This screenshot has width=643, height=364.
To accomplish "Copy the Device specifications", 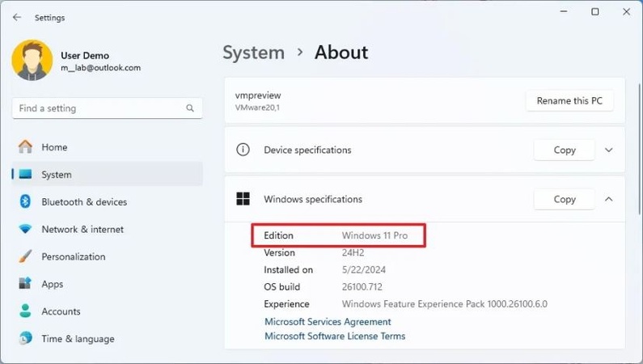I will point(565,150).
